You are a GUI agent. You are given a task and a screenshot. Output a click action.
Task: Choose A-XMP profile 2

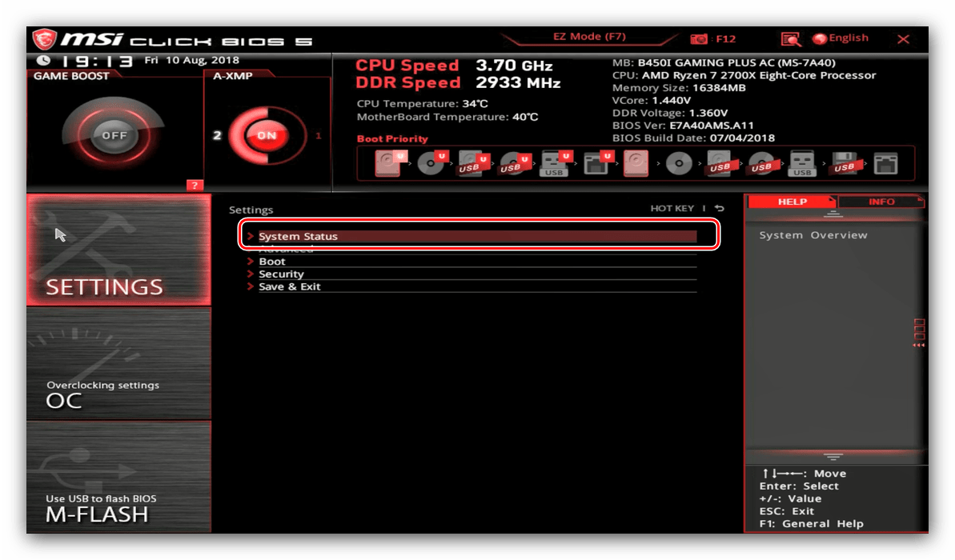[x=217, y=135]
